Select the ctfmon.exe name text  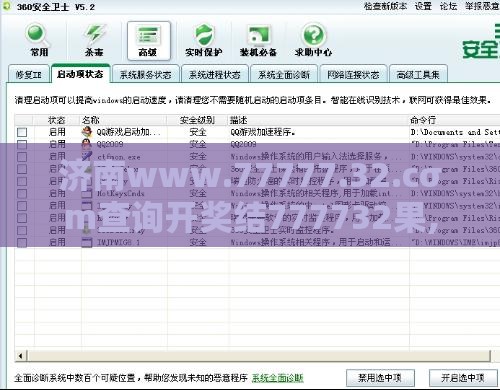point(119,157)
